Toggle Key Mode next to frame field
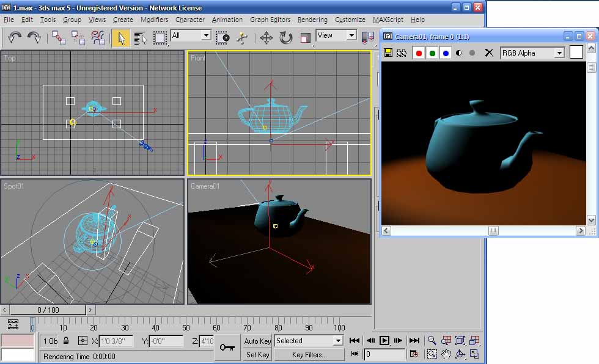The image size is (599, 364). [x=355, y=354]
